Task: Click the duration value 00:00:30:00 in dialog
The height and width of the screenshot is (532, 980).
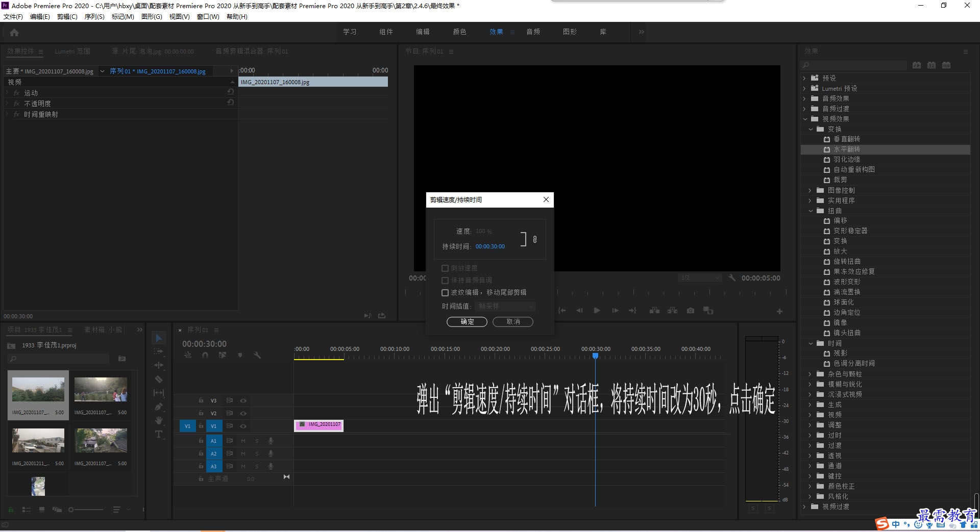Action: click(x=490, y=246)
